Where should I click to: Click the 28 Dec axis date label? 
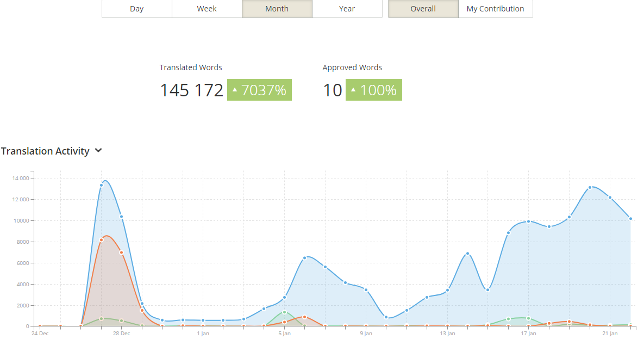click(122, 333)
